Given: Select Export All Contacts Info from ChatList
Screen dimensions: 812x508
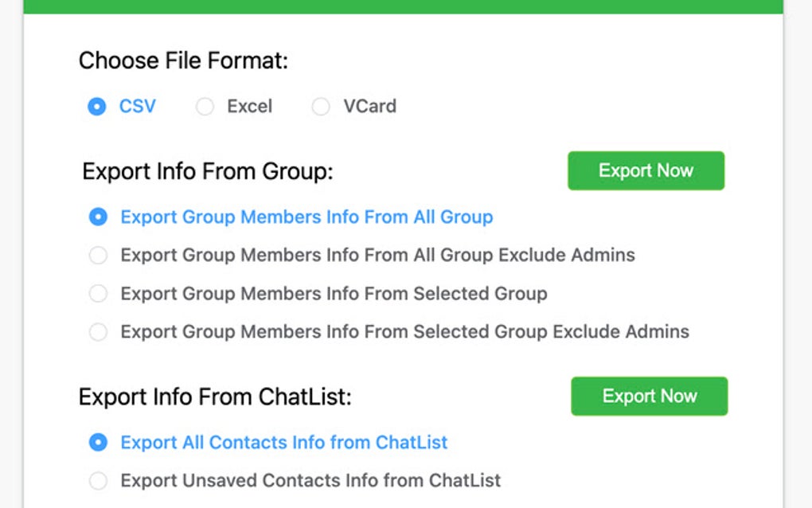Looking at the screenshot, I should point(98,442).
